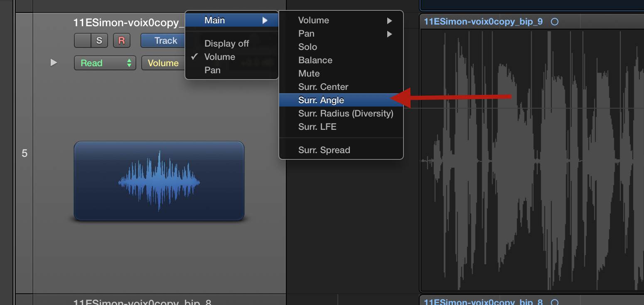Image resolution: width=644 pixels, height=305 pixels.
Task: Select the checked Volume item in the menu
Action: click(220, 57)
